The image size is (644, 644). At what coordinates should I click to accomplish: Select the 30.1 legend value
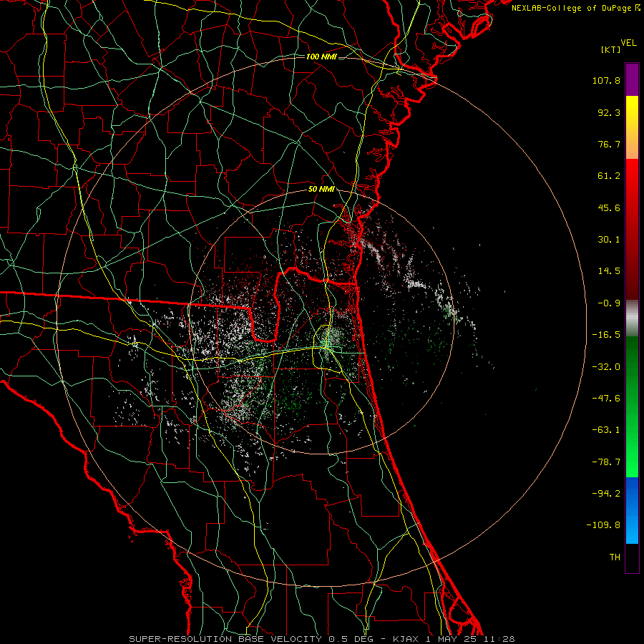pos(609,240)
